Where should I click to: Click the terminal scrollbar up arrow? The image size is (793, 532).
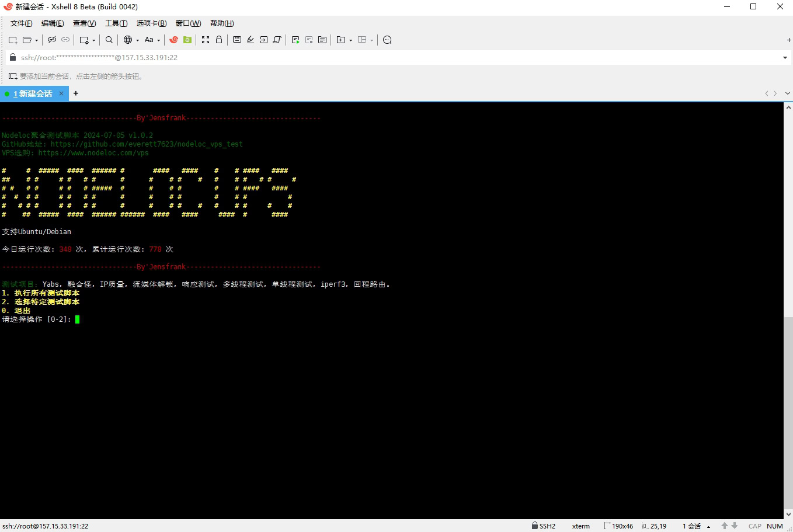788,107
